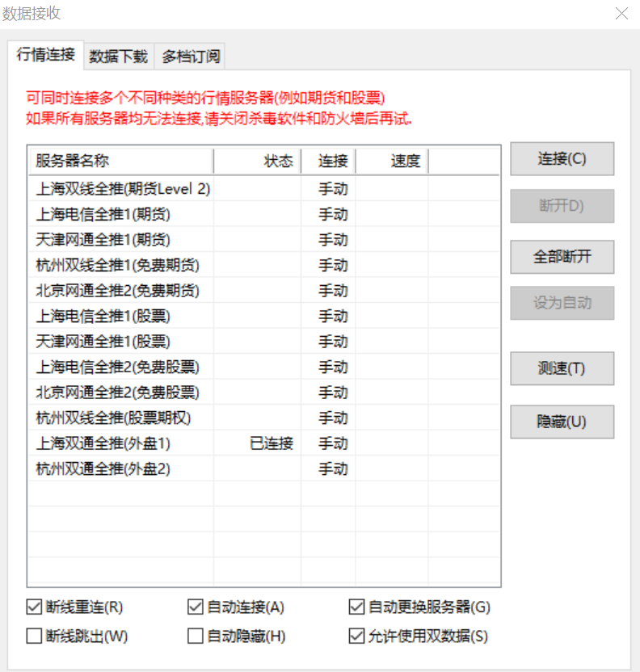Click the 连接(C) button
This screenshot has width=640, height=672.
(x=562, y=159)
